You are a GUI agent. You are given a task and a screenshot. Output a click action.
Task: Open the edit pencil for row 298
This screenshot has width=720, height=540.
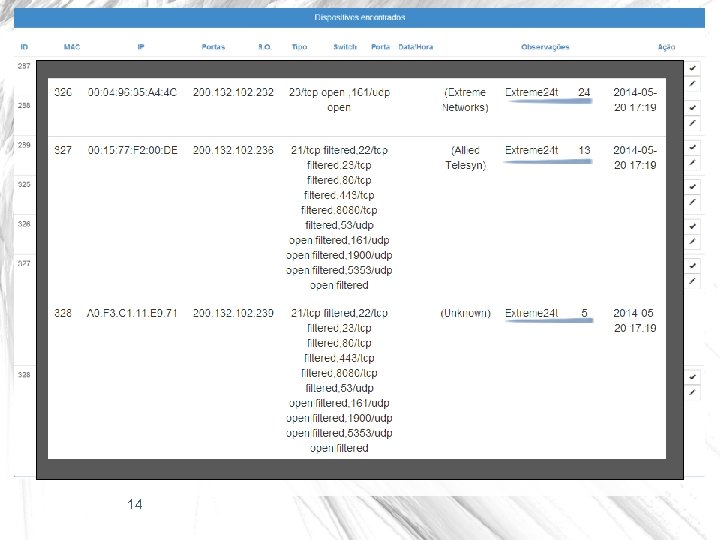(692, 123)
